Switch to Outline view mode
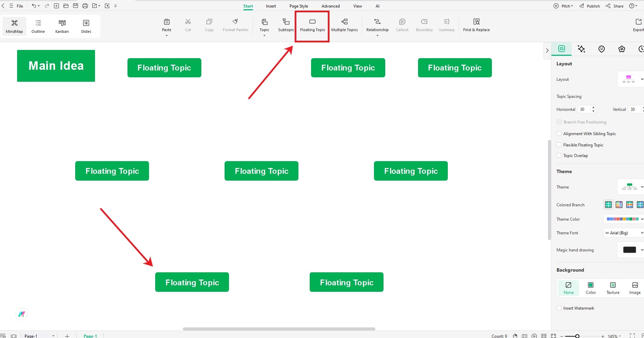This screenshot has width=644, height=338. click(x=38, y=26)
